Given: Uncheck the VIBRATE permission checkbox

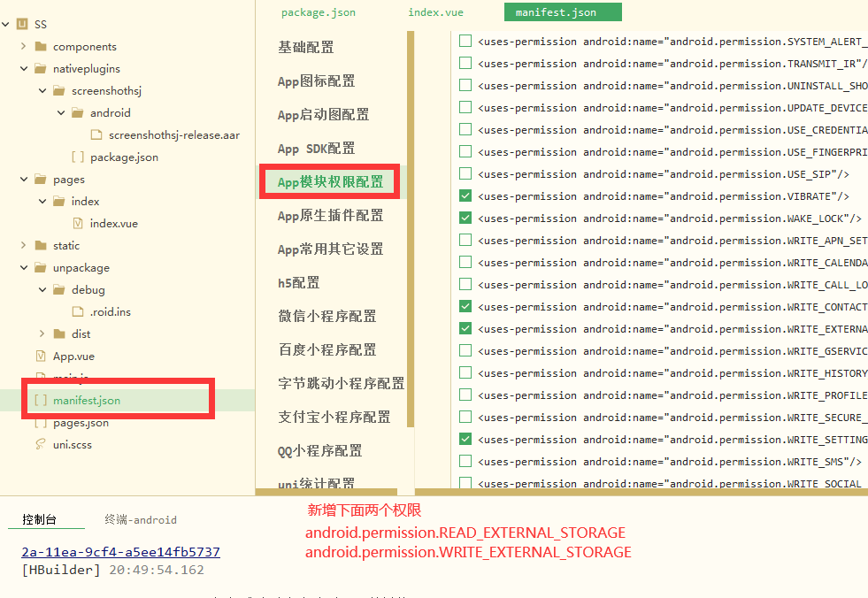Looking at the screenshot, I should tap(465, 195).
